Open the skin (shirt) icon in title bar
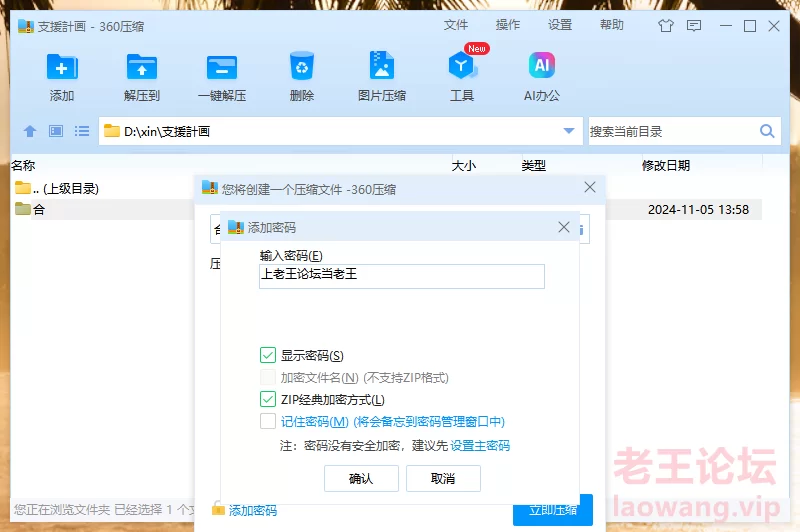This screenshot has height=532, width=800. pyautogui.click(x=666, y=26)
